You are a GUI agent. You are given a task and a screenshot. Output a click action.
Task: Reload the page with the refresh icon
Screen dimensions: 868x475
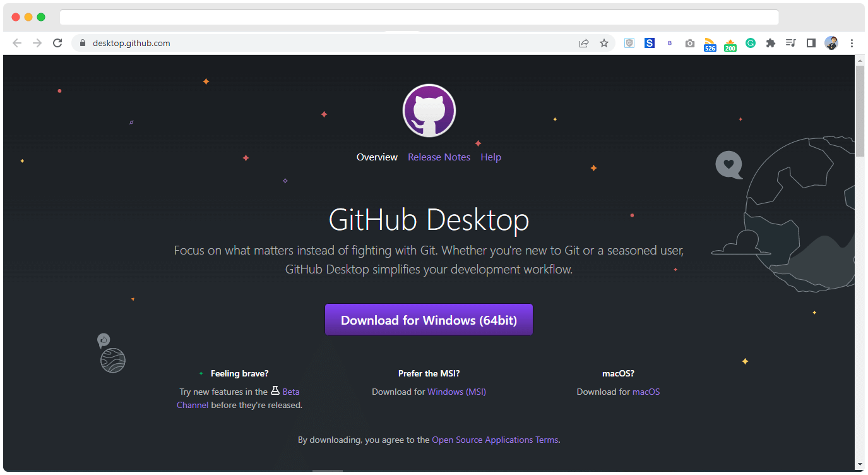click(x=57, y=43)
